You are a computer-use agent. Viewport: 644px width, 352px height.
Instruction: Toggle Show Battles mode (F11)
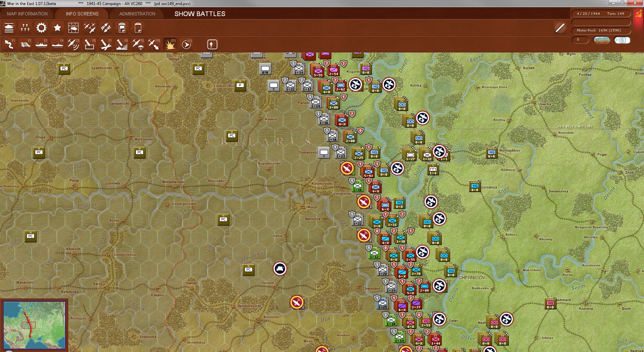[170, 44]
